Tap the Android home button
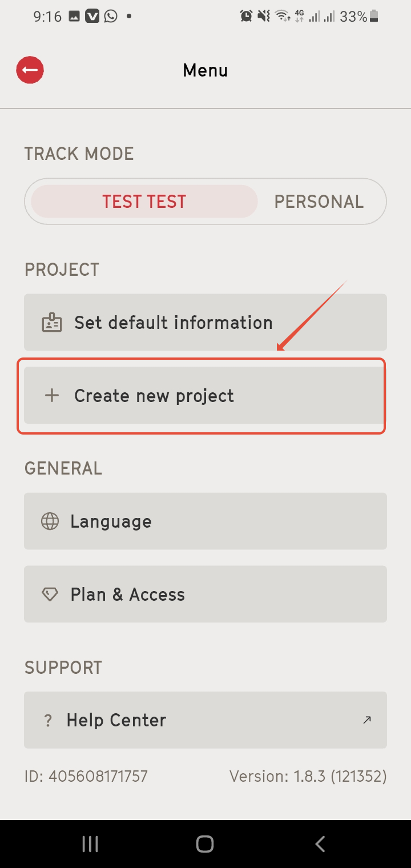 click(205, 844)
